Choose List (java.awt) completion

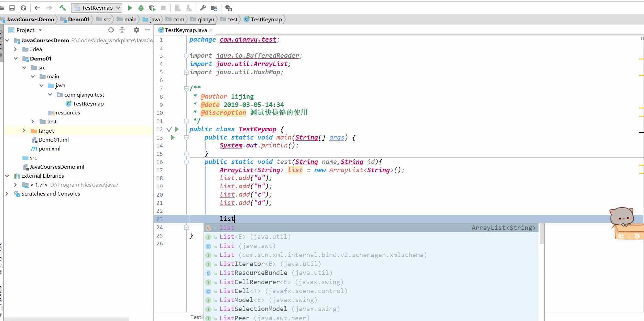[x=371, y=246]
